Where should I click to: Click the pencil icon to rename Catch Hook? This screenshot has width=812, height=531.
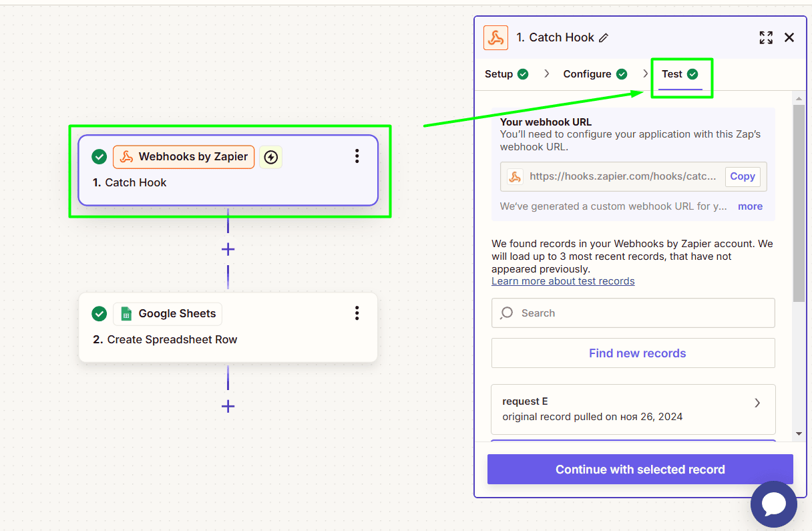pos(604,38)
